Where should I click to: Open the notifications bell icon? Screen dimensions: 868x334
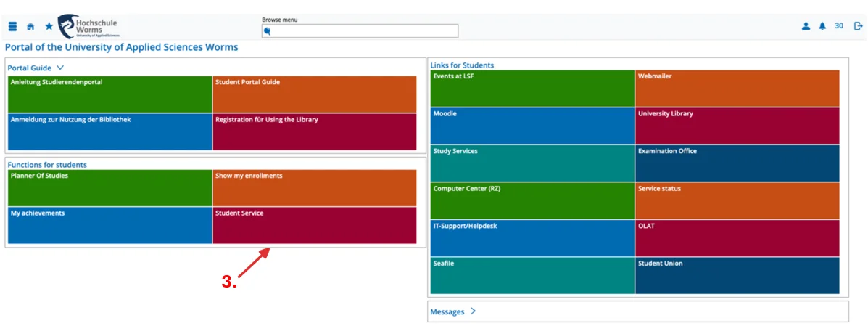pyautogui.click(x=822, y=26)
